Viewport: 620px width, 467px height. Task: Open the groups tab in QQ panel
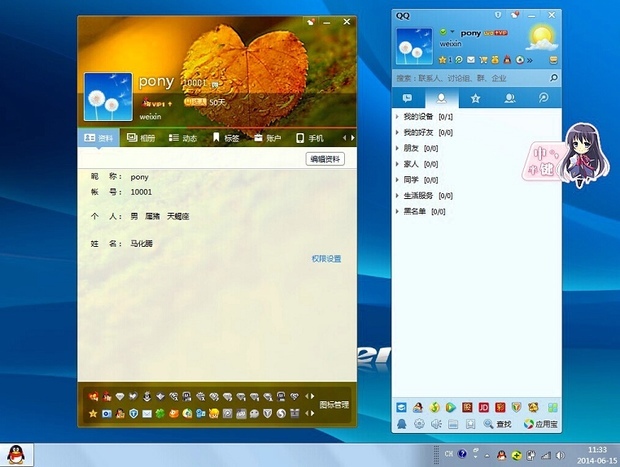tap(510, 98)
